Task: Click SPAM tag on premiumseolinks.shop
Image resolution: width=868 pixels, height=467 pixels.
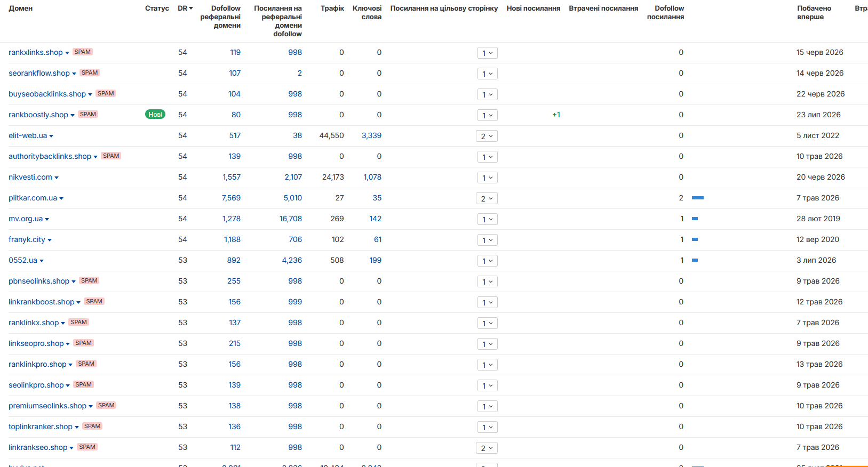Action: 106,405
